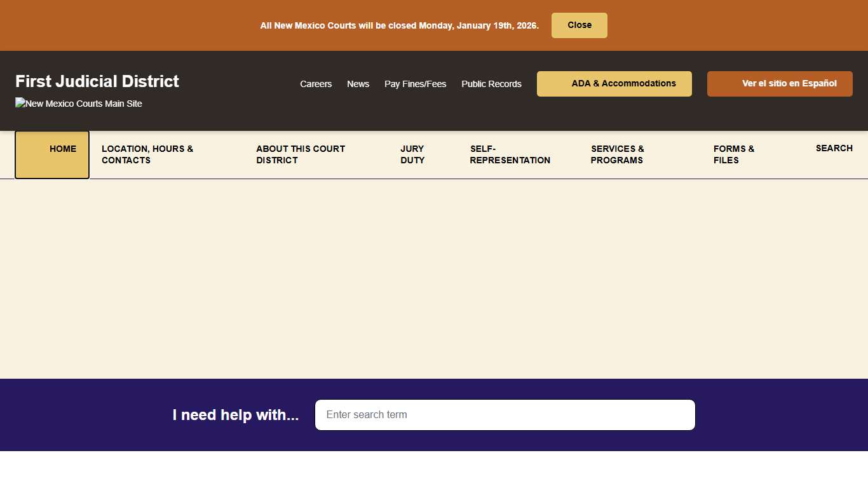This screenshot has height=488, width=868.
Task: Open the Self-Representation menu
Action: 510,154
